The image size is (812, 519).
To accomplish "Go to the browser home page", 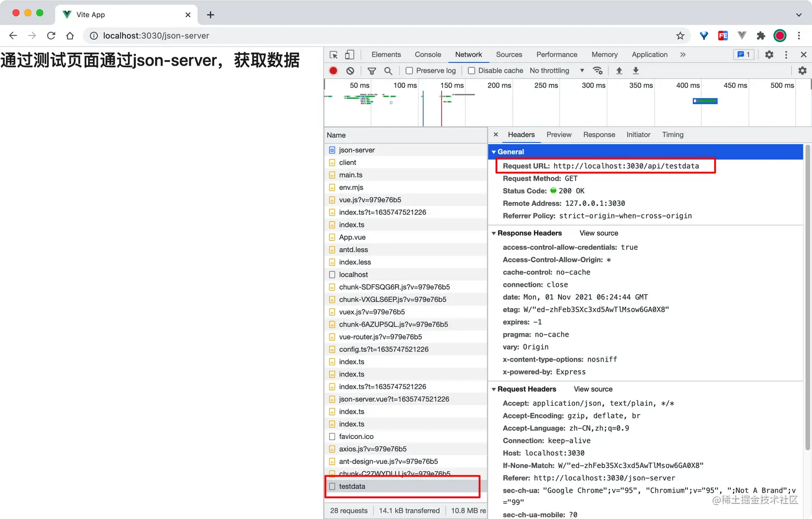I will [x=70, y=35].
